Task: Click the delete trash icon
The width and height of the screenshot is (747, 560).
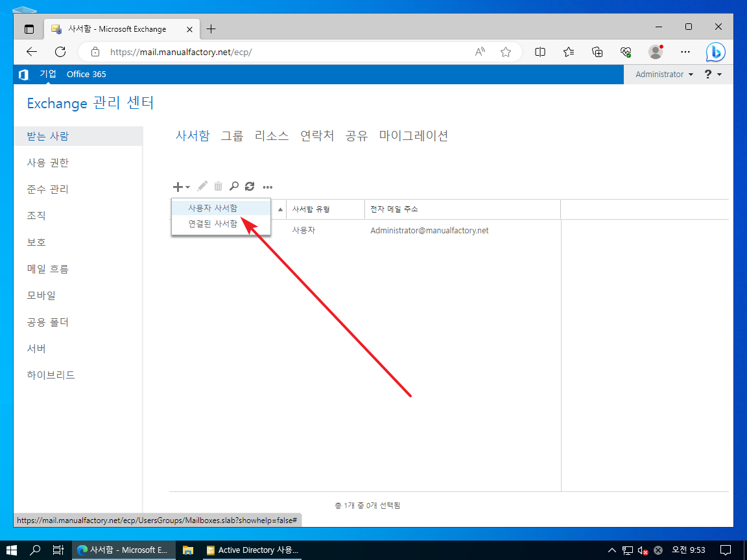Action: [x=218, y=186]
